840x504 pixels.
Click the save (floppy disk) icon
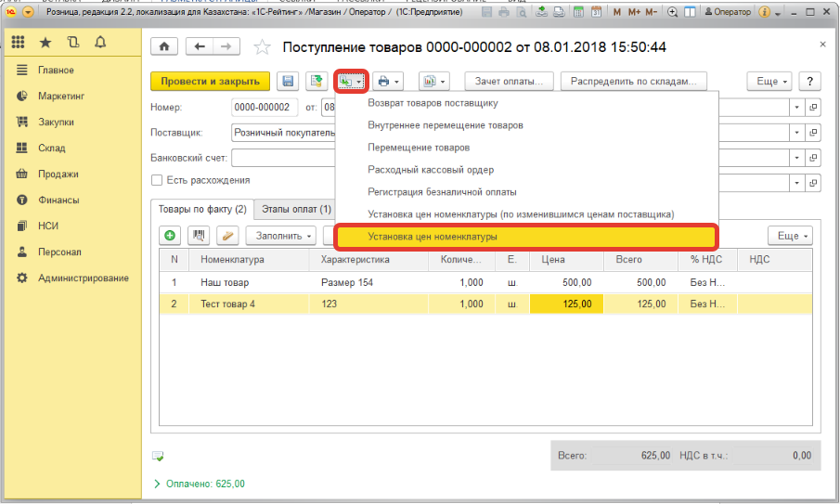(288, 82)
